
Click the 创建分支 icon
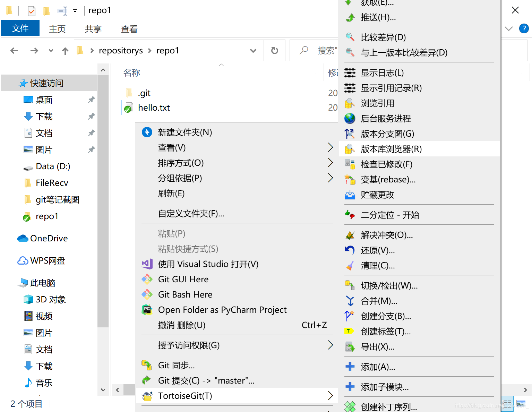(x=350, y=316)
